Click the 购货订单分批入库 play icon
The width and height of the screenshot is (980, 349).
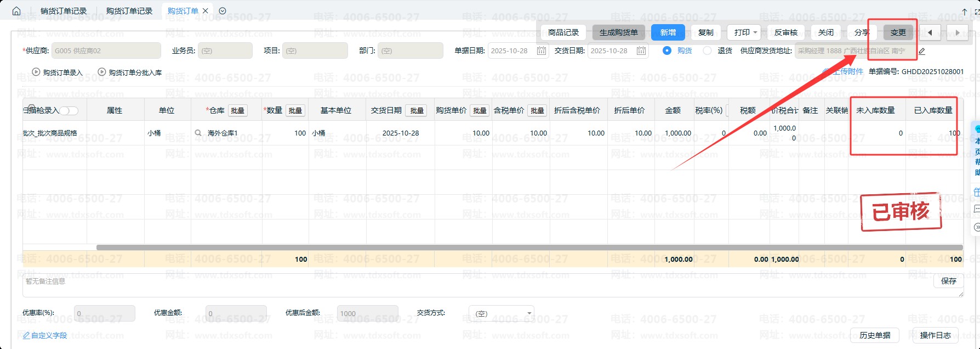click(102, 72)
